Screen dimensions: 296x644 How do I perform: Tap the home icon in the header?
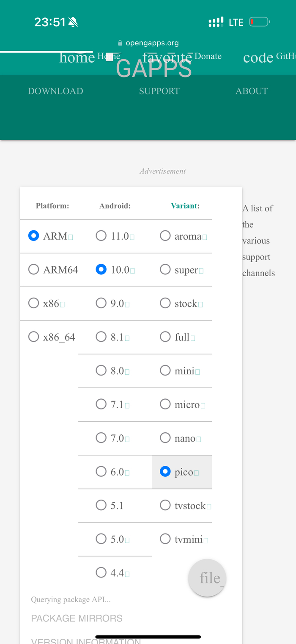(77, 58)
